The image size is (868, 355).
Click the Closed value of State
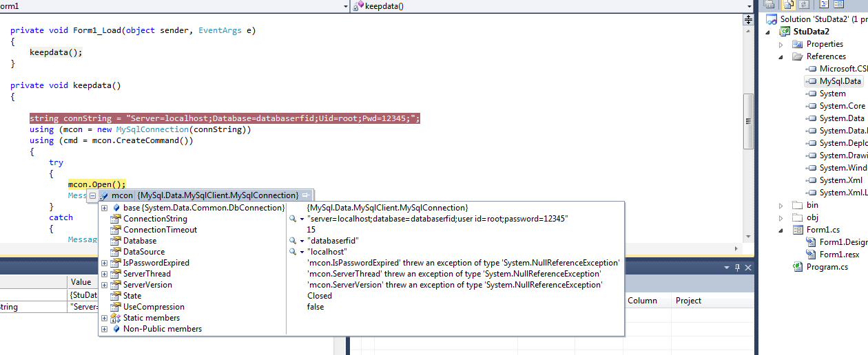(320, 296)
